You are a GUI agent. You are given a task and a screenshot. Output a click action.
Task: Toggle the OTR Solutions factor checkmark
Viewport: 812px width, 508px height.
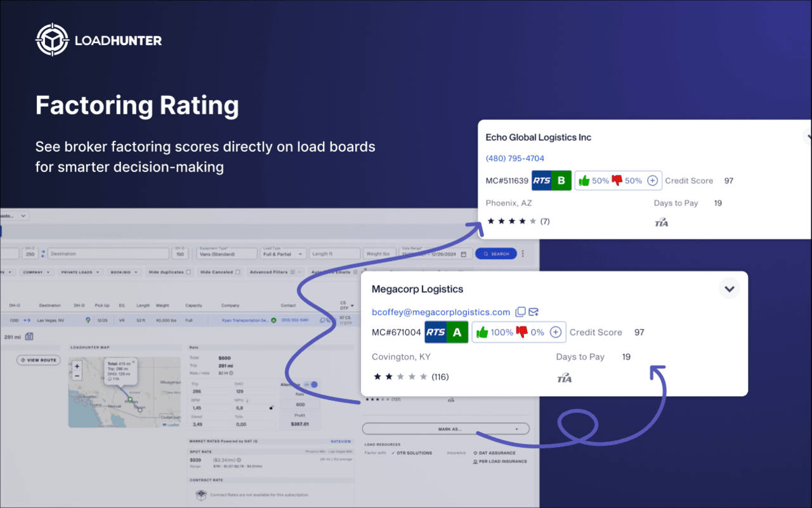coord(393,453)
